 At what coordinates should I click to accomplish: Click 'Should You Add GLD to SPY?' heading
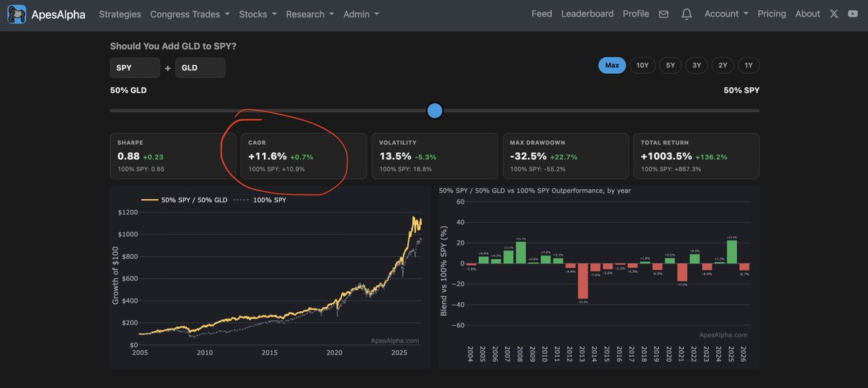pos(174,46)
